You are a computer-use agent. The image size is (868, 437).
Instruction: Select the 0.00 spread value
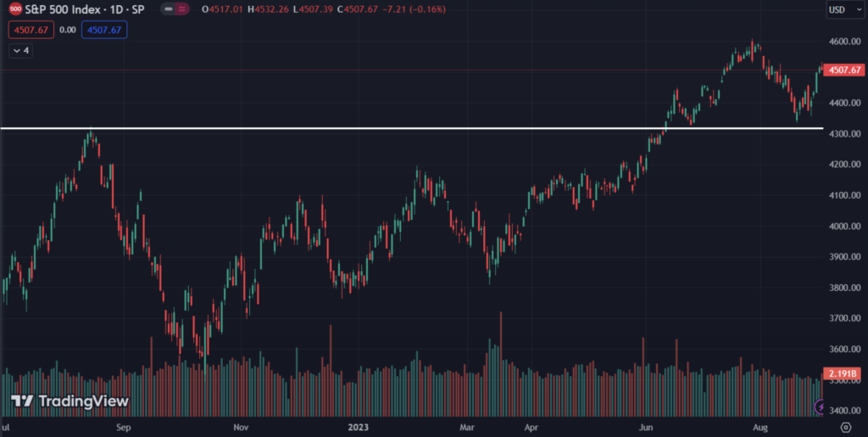68,30
